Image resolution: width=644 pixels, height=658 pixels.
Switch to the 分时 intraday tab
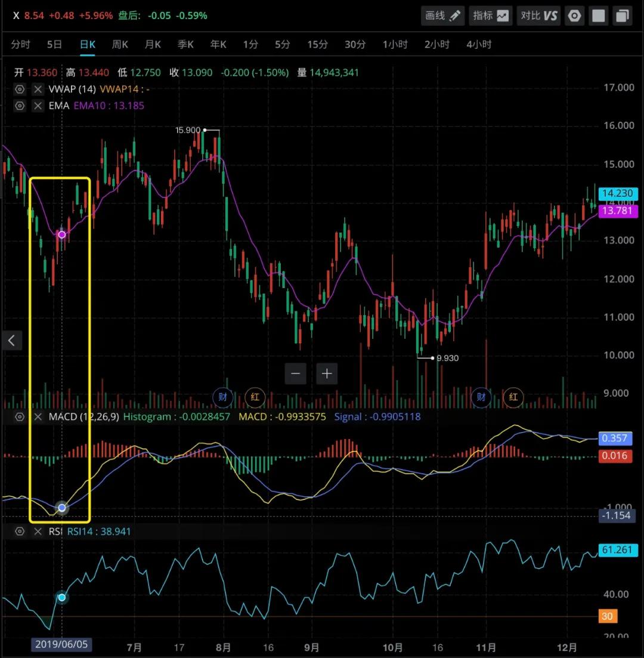point(20,44)
